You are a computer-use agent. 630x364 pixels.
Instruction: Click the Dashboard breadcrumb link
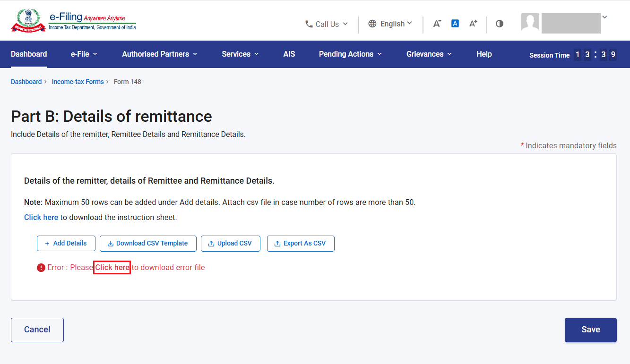pyautogui.click(x=26, y=82)
